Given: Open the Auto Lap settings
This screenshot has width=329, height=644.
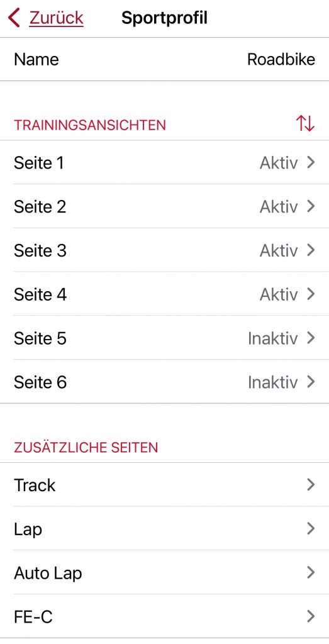Looking at the screenshot, I should pyautogui.click(x=164, y=572).
